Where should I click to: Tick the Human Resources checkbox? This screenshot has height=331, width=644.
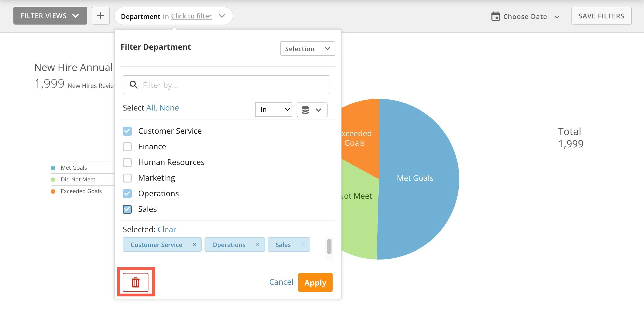(x=127, y=162)
